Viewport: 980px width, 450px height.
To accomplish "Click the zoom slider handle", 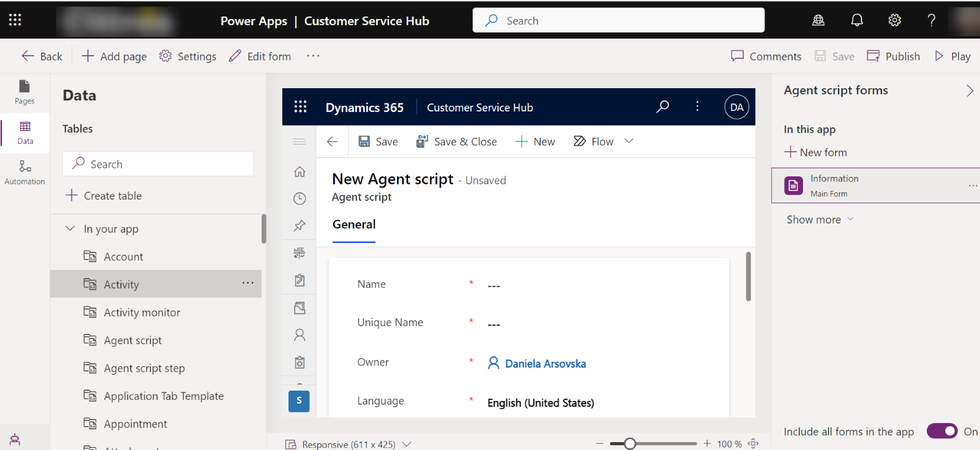I will click(630, 444).
